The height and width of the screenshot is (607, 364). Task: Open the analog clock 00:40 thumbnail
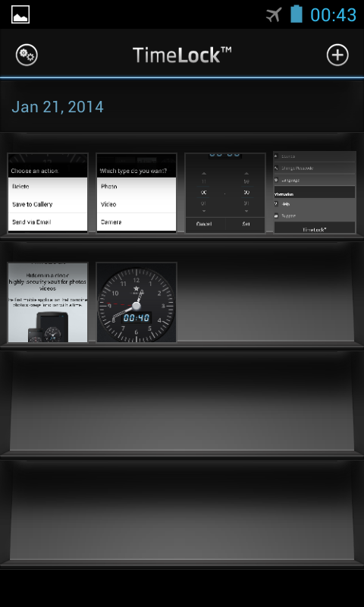click(x=136, y=302)
